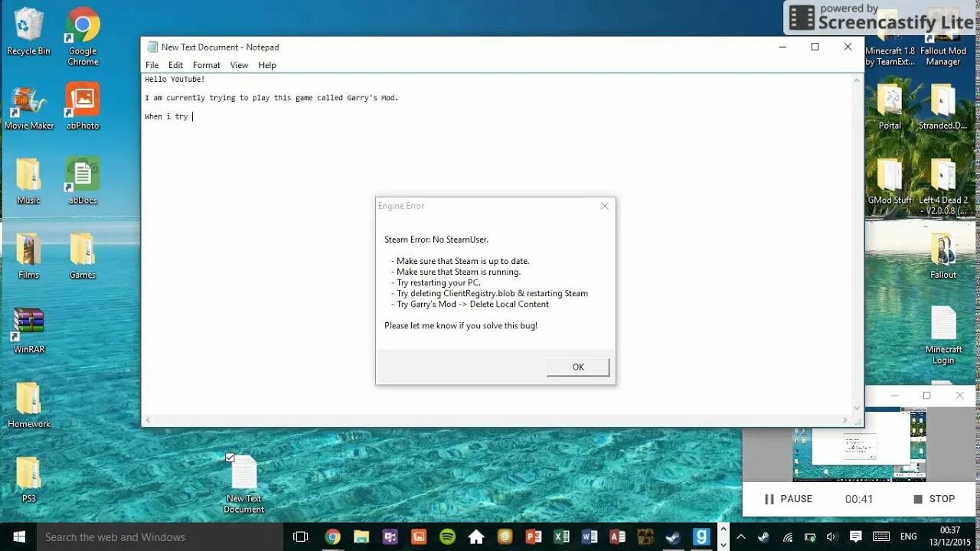Open the Fallout desktop shortcut
The image size is (980, 551).
point(943,256)
